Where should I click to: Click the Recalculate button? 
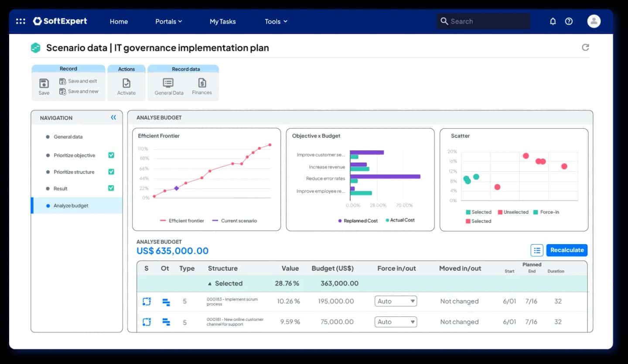567,250
